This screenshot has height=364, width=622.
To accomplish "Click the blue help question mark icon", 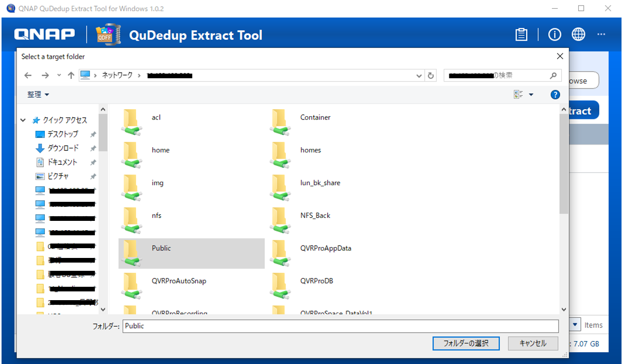I will (x=555, y=95).
